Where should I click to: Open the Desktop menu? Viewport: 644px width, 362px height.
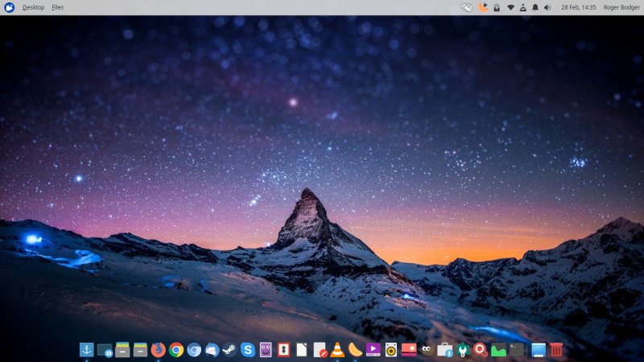(33, 7)
